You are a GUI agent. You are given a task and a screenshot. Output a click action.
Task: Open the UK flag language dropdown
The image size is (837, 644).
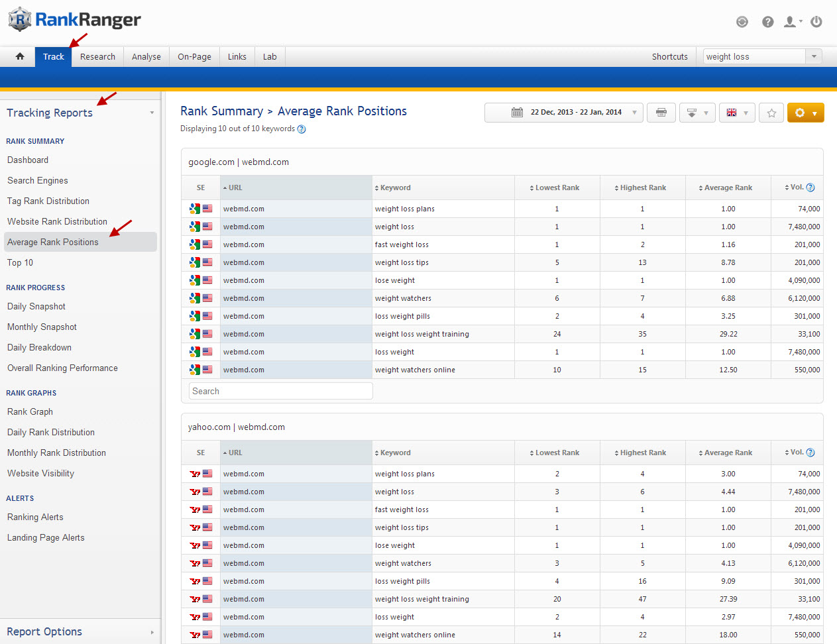736,113
